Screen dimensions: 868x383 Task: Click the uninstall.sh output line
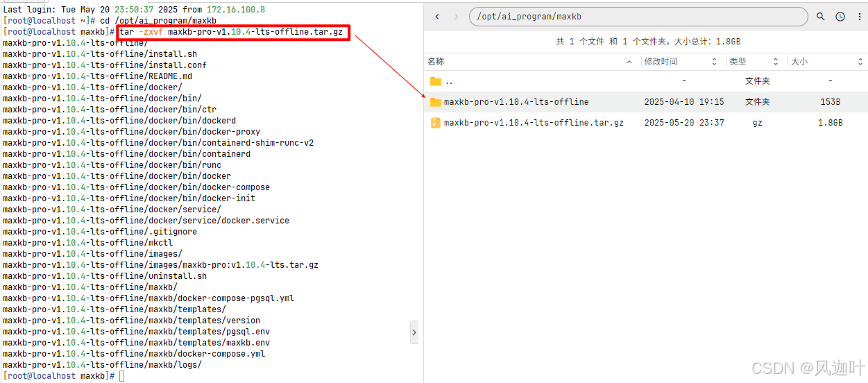(105, 276)
